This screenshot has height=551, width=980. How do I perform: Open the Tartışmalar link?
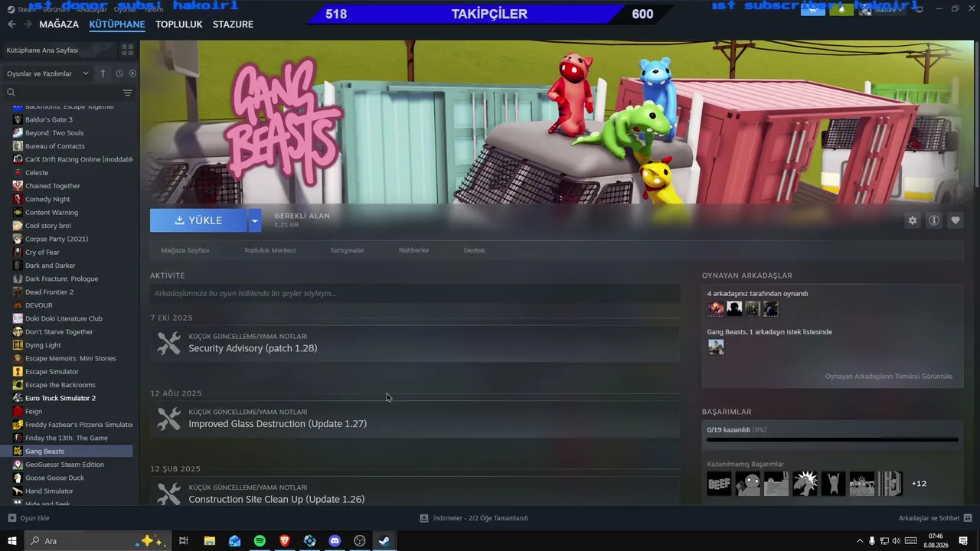tap(347, 250)
